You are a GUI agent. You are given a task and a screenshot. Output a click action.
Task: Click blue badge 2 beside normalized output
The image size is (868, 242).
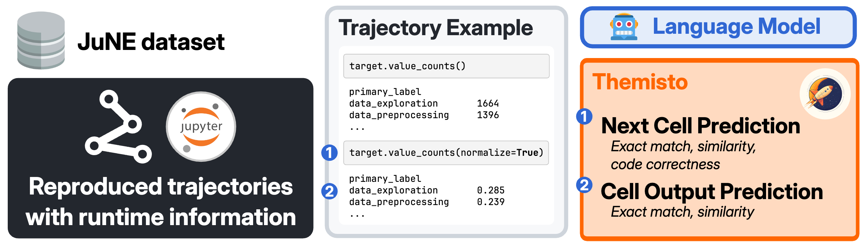tap(329, 191)
